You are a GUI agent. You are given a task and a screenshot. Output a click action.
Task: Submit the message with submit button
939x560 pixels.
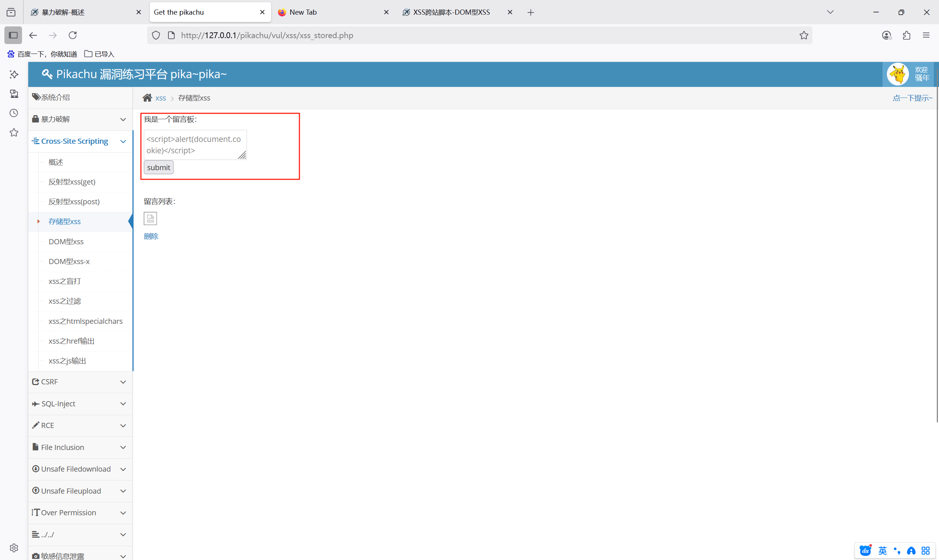(x=159, y=168)
